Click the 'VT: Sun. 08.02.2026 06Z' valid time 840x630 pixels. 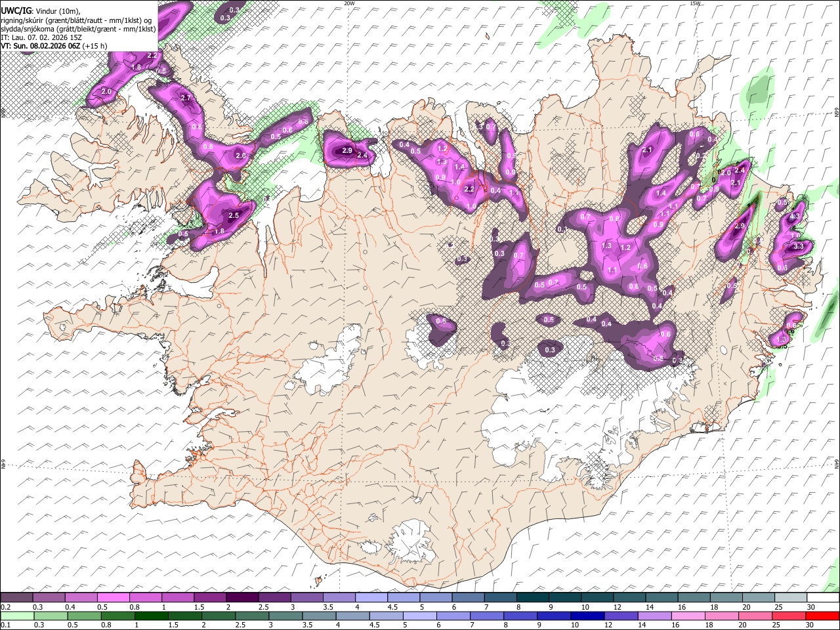(x=41, y=46)
